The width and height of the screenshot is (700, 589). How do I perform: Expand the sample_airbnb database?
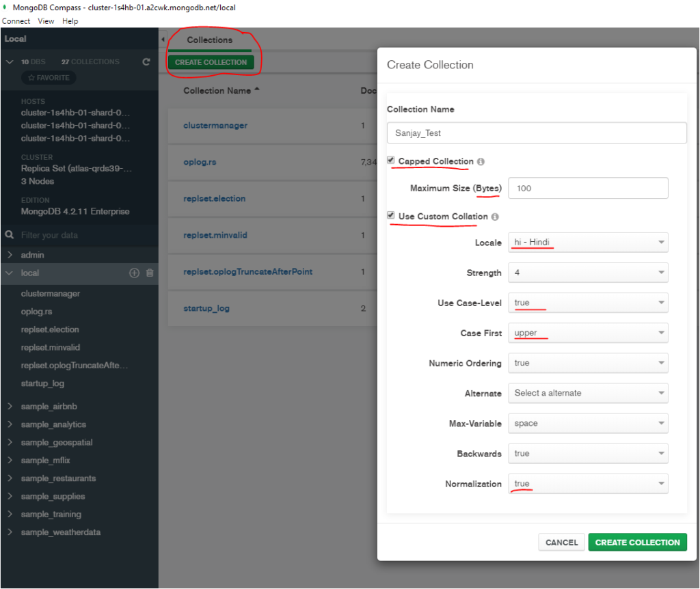(x=10, y=407)
